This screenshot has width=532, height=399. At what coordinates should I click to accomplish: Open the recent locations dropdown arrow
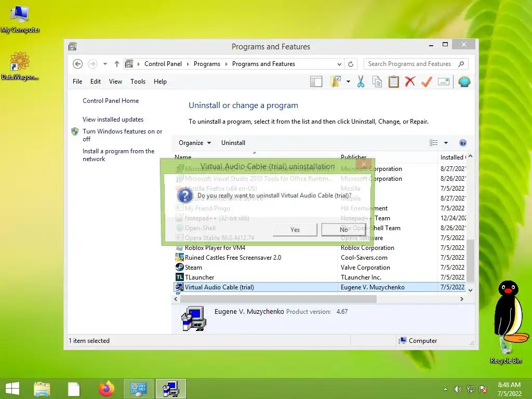point(105,64)
